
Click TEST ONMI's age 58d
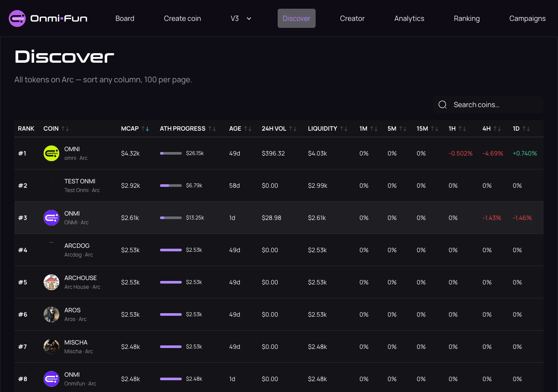(235, 186)
